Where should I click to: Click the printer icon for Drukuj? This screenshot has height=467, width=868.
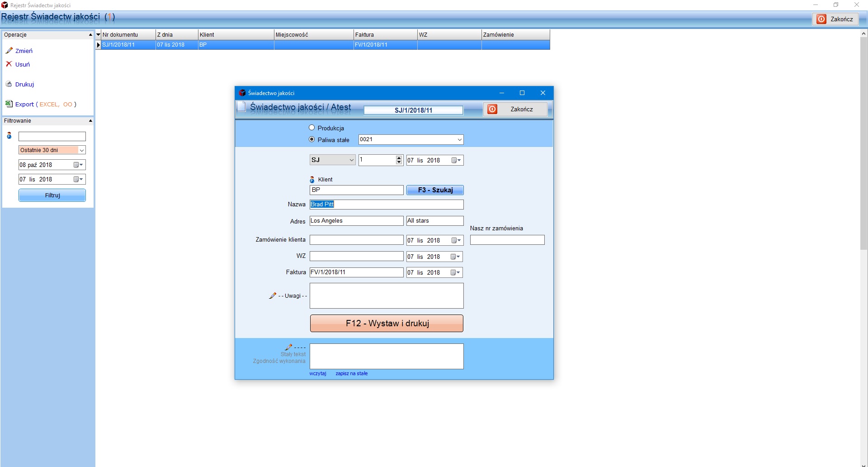[9, 84]
